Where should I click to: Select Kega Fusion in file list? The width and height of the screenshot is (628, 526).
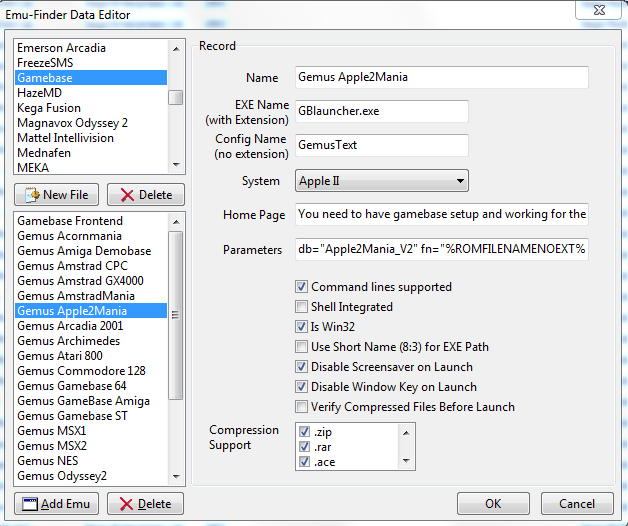click(91, 108)
